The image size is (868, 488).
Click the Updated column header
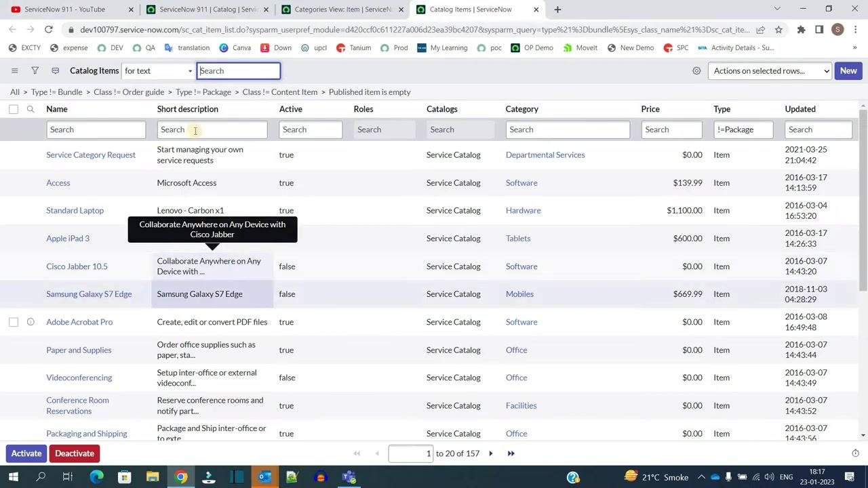click(x=800, y=109)
